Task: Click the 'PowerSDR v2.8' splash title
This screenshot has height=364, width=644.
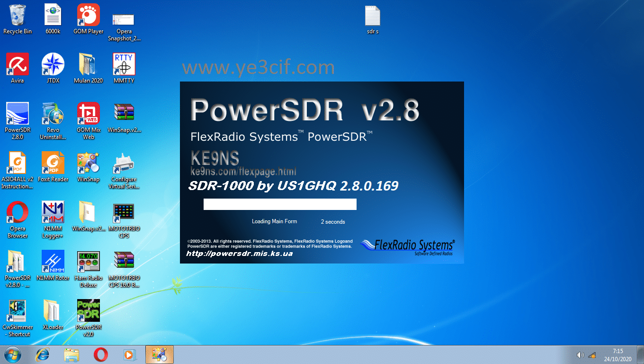Action: (305, 110)
